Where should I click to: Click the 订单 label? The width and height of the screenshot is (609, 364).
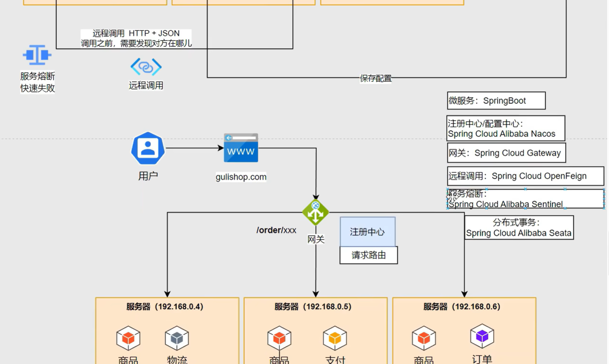tap(482, 359)
